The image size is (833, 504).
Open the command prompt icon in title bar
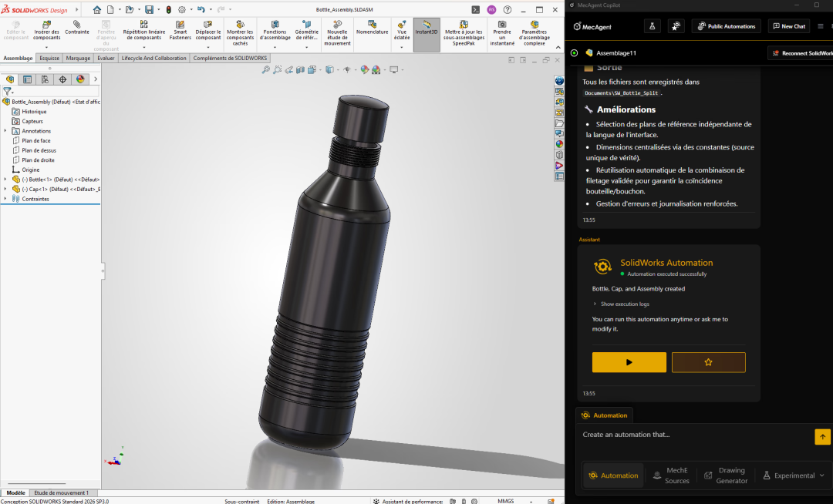475,9
